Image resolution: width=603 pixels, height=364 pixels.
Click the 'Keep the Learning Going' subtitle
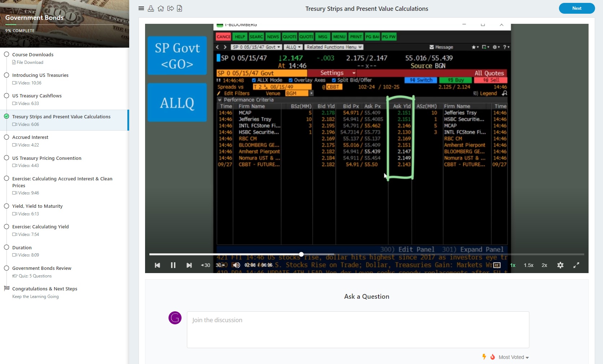pos(35,297)
